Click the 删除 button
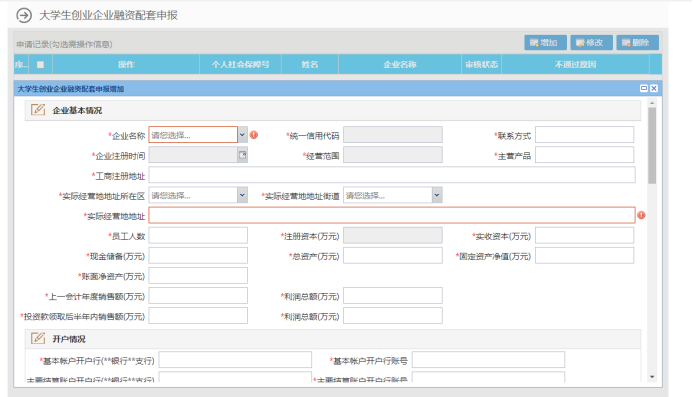 point(637,43)
